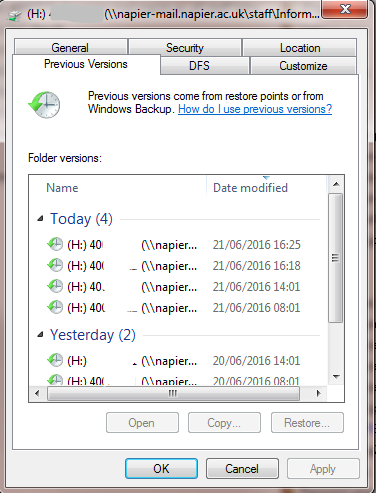The height and width of the screenshot is (493, 376).
Task: Click version icon for 21/06/2016 14:01 row
Action: point(55,286)
